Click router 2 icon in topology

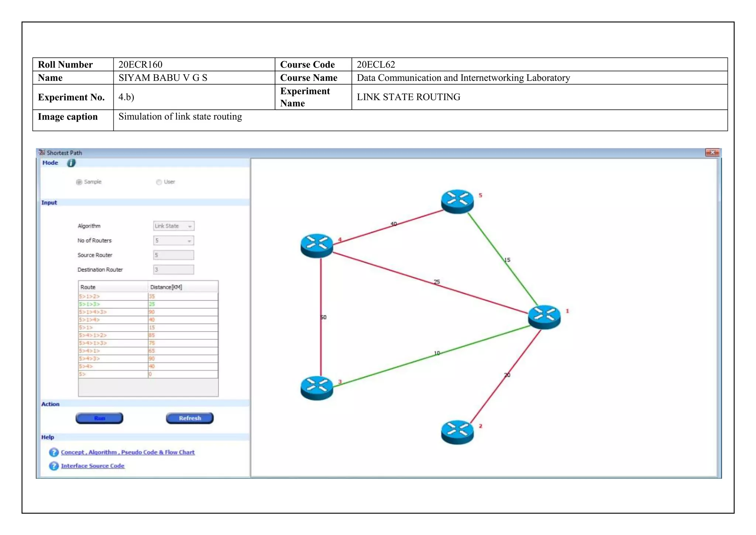(x=457, y=432)
